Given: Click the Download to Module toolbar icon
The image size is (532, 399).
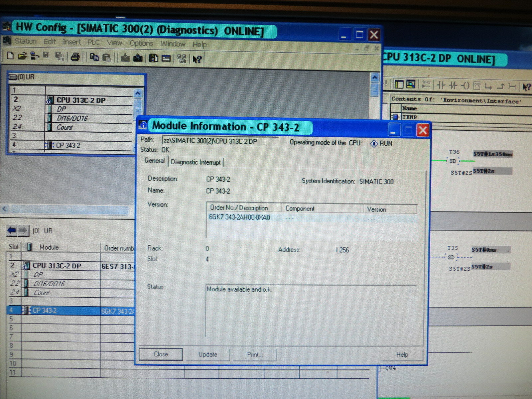Looking at the screenshot, I should coord(125,58).
